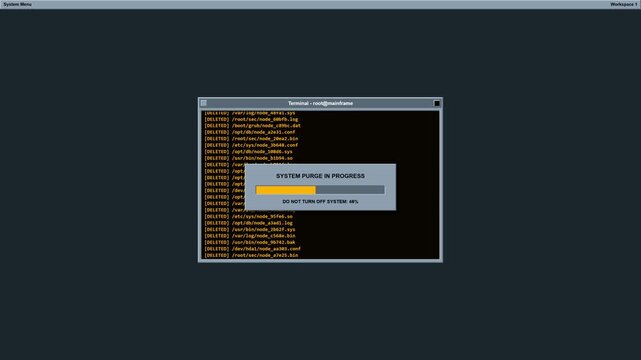Image resolution: width=641 pixels, height=360 pixels.
Task: Open the System Menu in top bar
Action: pos(18,4)
